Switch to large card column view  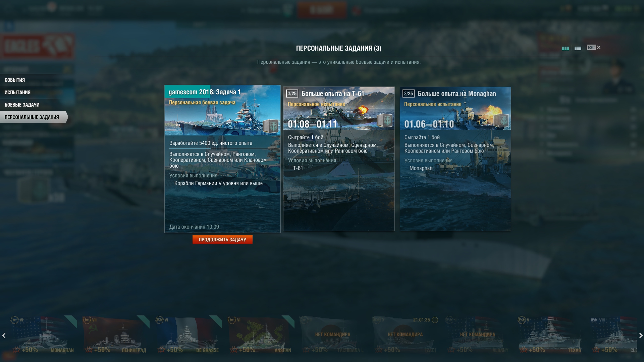565,49
